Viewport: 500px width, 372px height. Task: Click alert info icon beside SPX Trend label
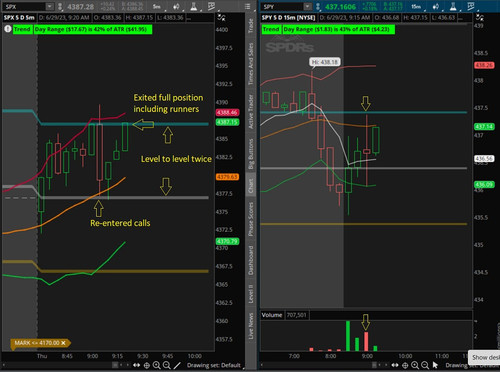(8, 29)
